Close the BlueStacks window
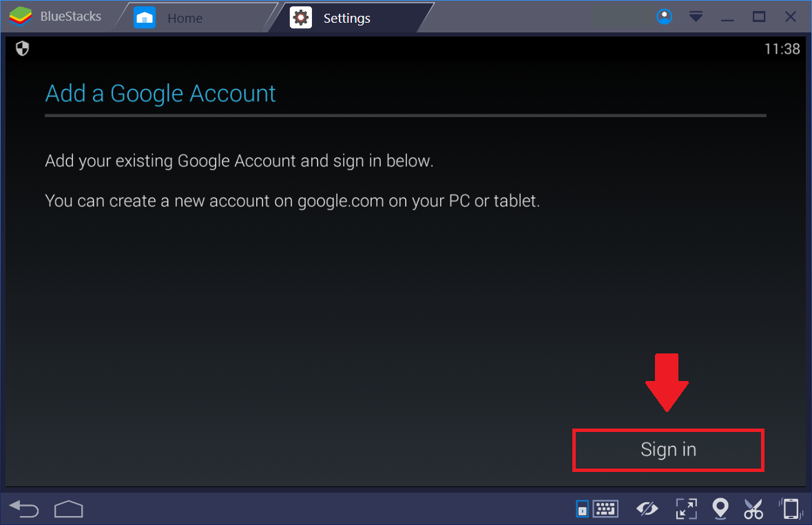 [x=790, y=17]
